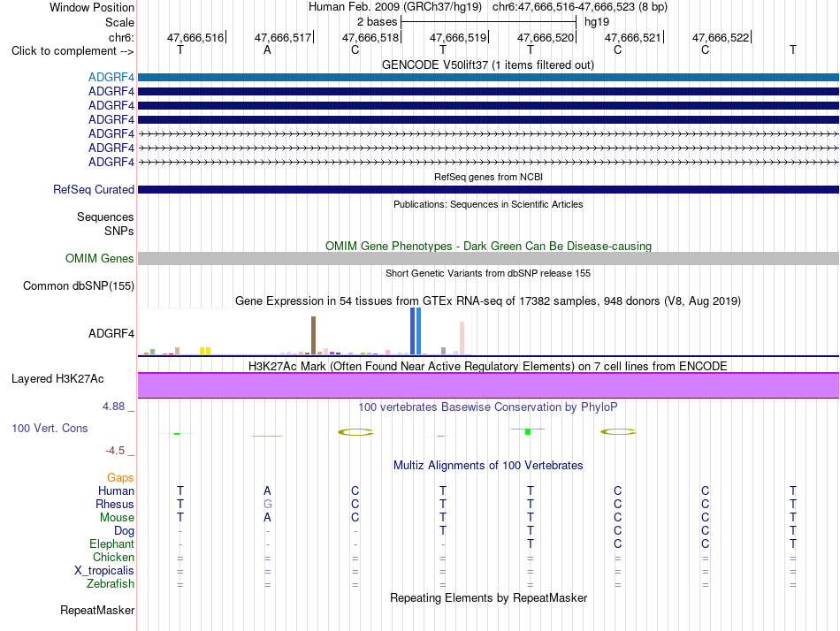The width and height of the screenshot is (840, 631).
Task: Open the RefSeq Curated track label
Action: pos(94,190)
